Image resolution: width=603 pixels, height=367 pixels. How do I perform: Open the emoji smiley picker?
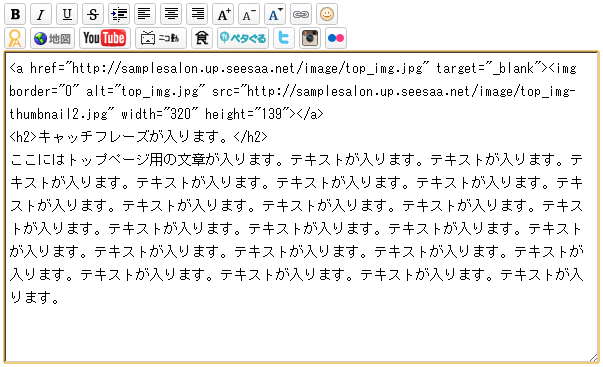coord(327,14)
